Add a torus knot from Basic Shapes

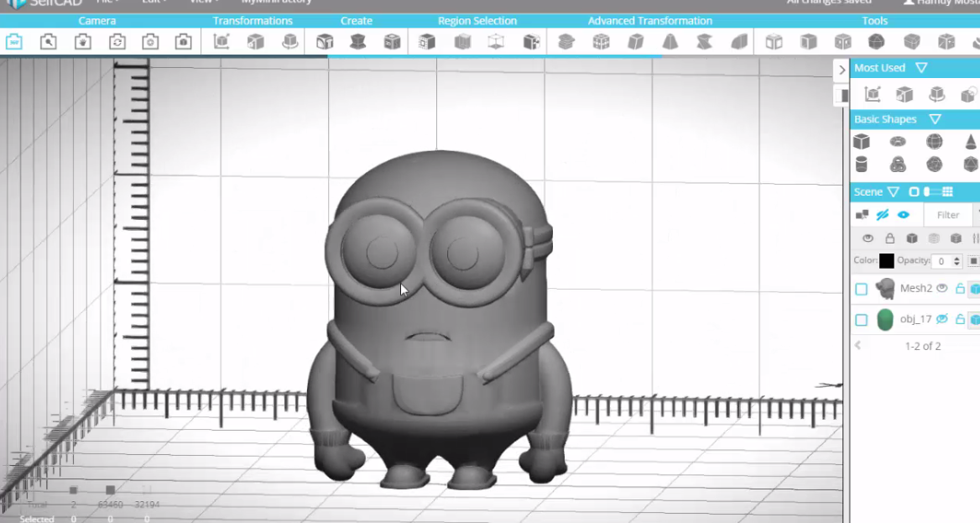(898, 164)
